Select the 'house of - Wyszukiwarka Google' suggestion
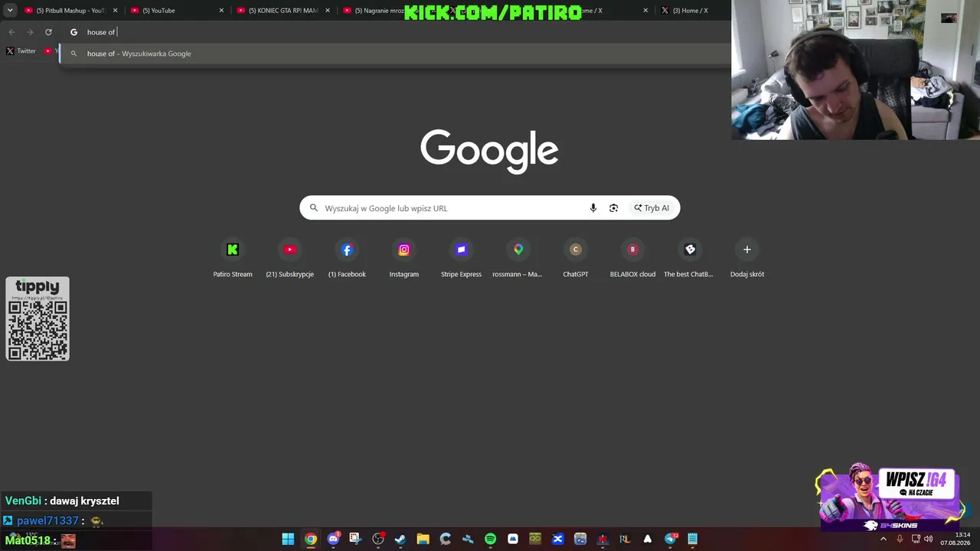Image resolution: width=980 pixels, height=551 pixels. click(395, 54)
